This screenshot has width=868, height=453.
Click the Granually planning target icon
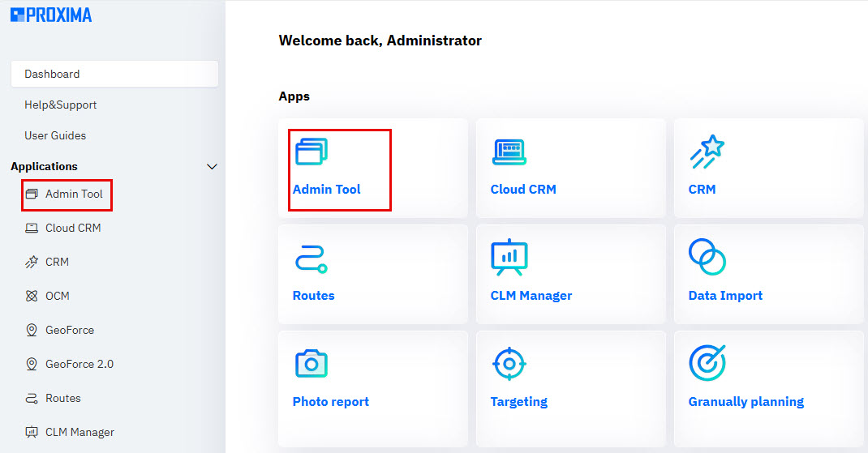pyautogui.click(x=707, y=363)
